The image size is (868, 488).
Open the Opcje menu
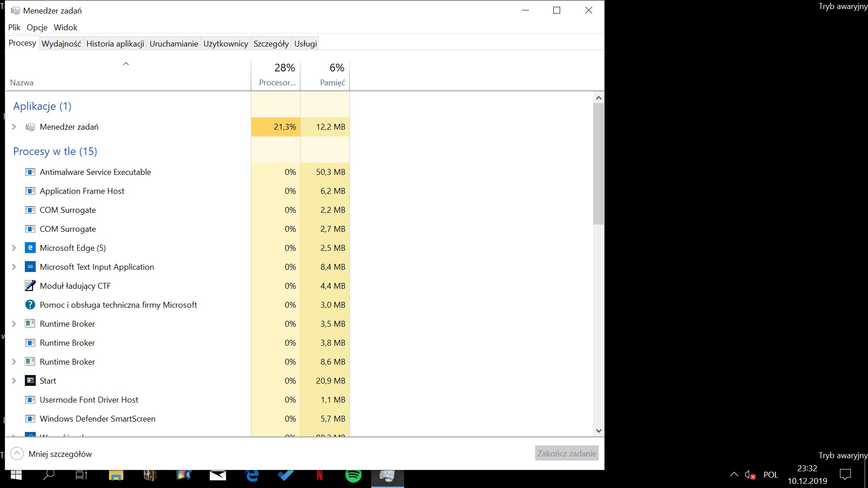point(37,28)
